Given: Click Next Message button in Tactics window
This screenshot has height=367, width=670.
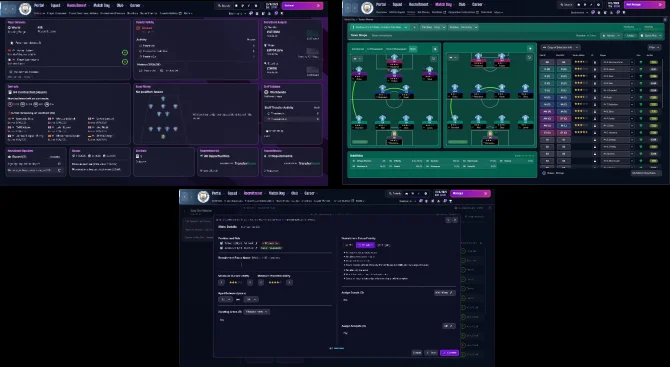Looking at the screenshot, I should tap(644, 5).
